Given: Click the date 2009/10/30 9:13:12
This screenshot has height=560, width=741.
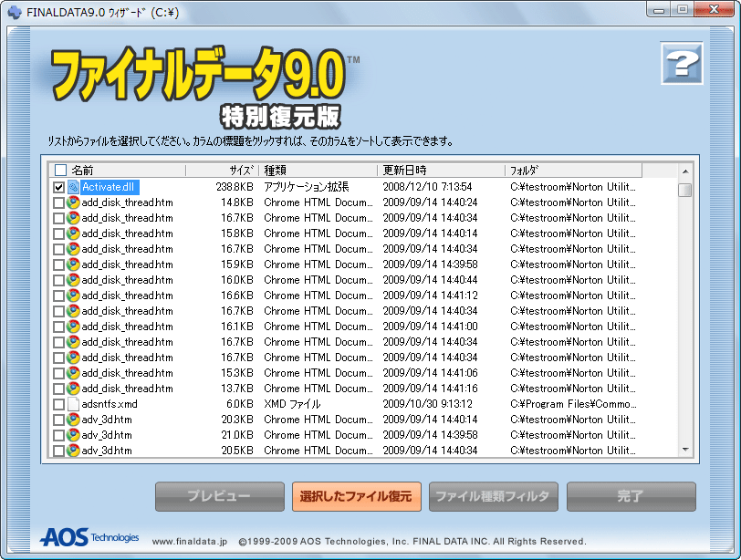Looking at the screenshot, I should tap(427, 404).
